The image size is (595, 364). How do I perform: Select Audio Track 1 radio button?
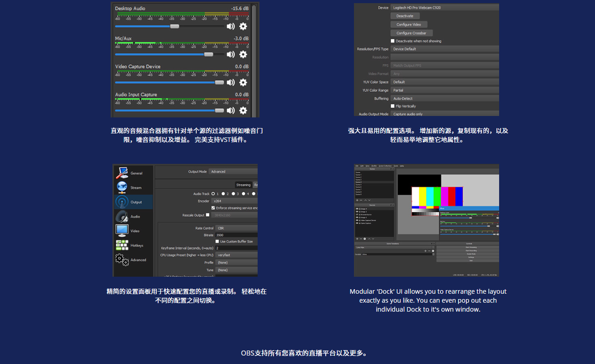[213, 194]
